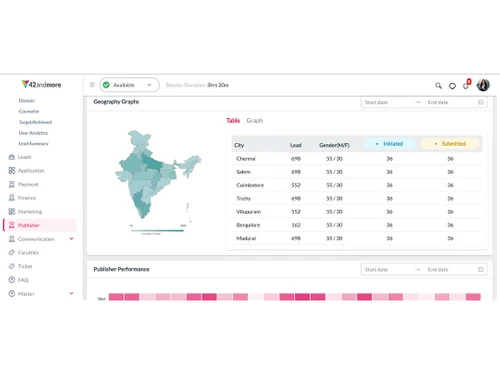
Task: Click the Master sidebar icon
Action: tap(12, 294)
